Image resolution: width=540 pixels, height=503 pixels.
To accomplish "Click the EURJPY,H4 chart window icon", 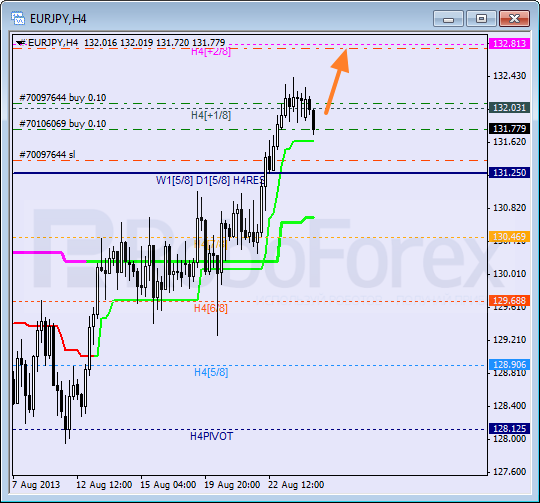I will pyautogui.click(x=18, y=18).
